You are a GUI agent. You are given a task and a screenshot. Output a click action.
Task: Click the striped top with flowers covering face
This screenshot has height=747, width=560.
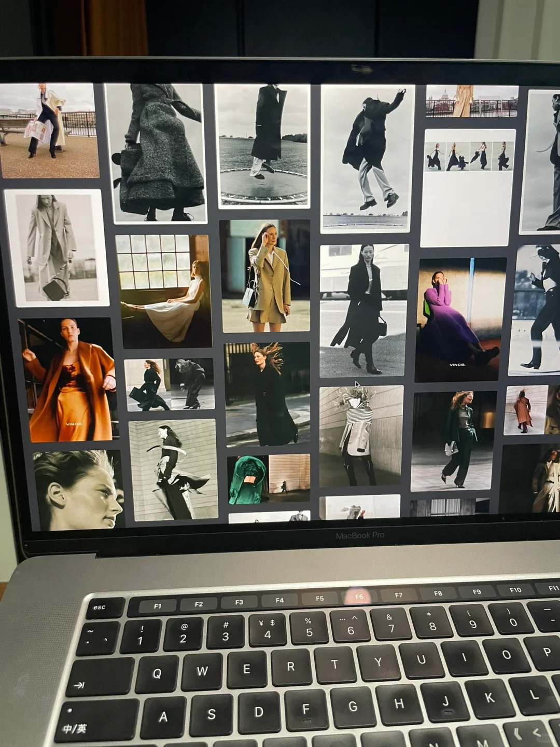pyautogui.click(x=361, y=437)
